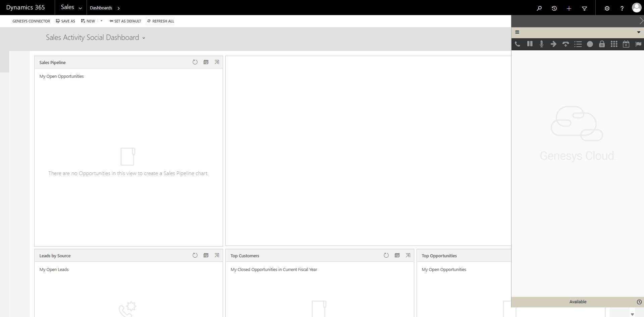Click the transfer arrow icon
Viewport: 644px width, 317px height.
coord(553,44)
